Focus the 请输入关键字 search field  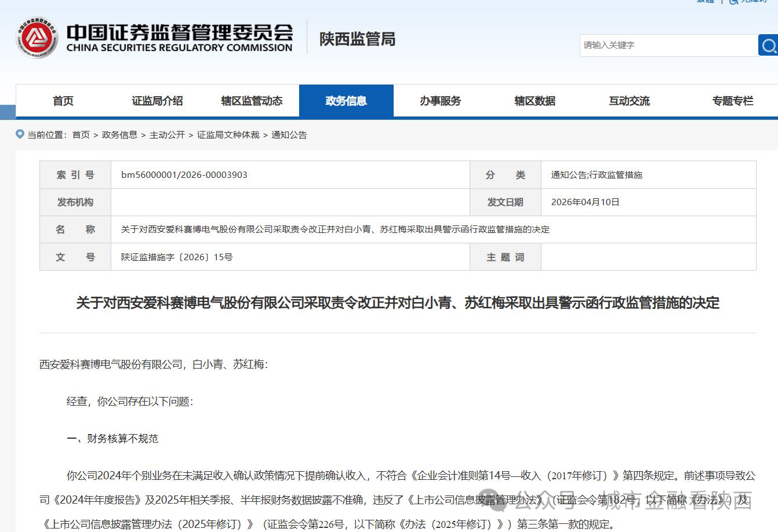point(668,45)
